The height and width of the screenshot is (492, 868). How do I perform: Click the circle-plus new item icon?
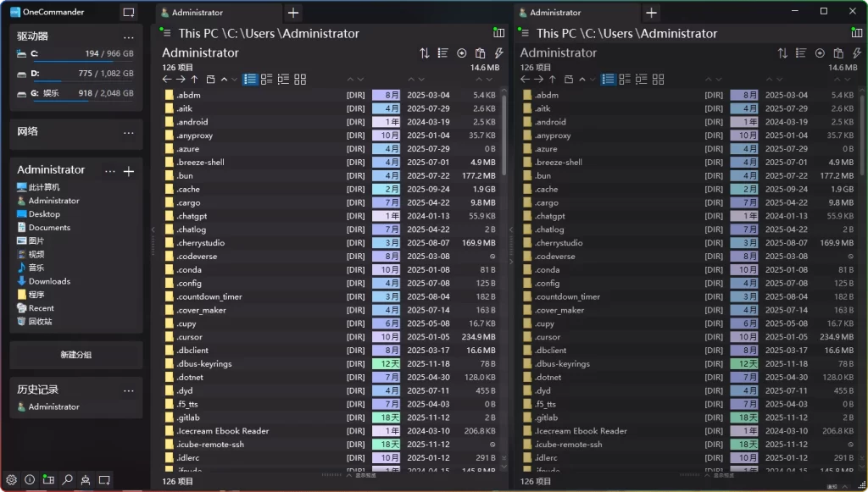tap(461, 52)
